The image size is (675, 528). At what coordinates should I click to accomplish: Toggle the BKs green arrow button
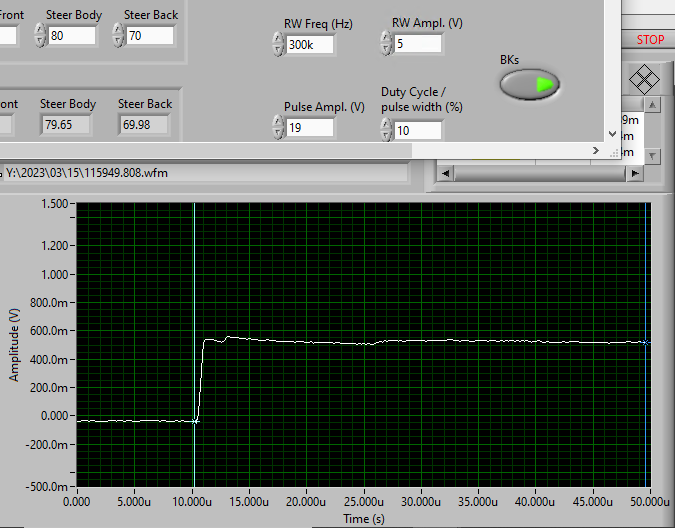(529, 84)
